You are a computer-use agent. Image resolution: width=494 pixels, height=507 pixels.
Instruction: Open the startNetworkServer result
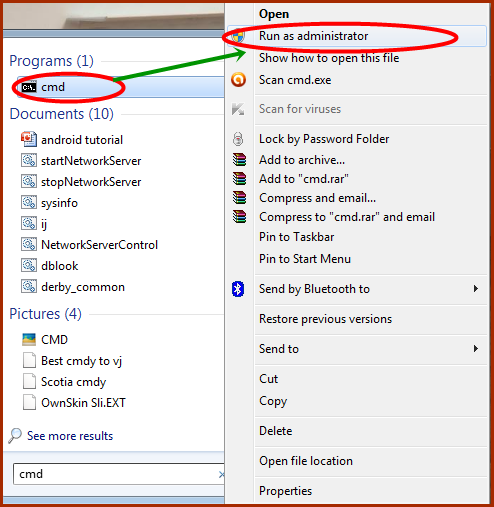coord(91,161)
